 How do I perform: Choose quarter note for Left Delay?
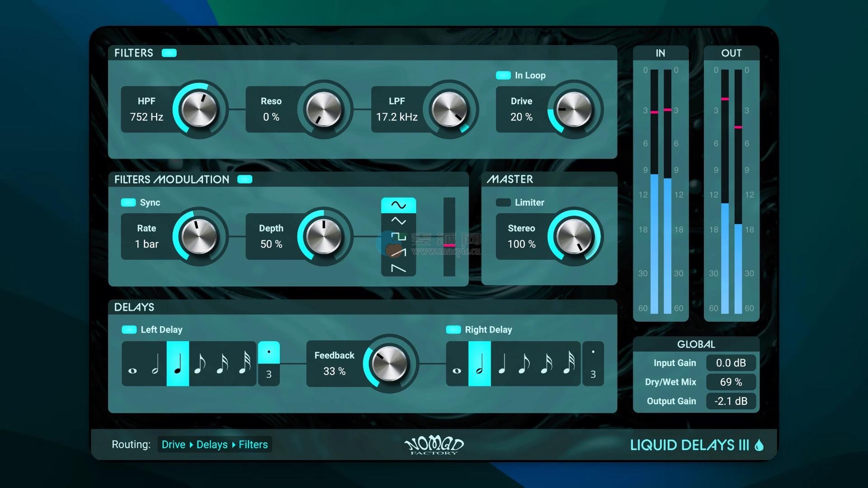click(x=178, y=364)
